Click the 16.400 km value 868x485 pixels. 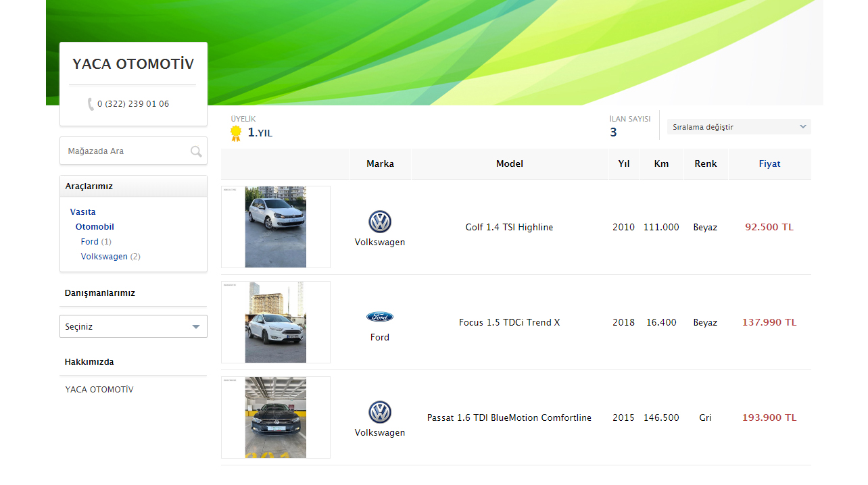coord(661,323)
